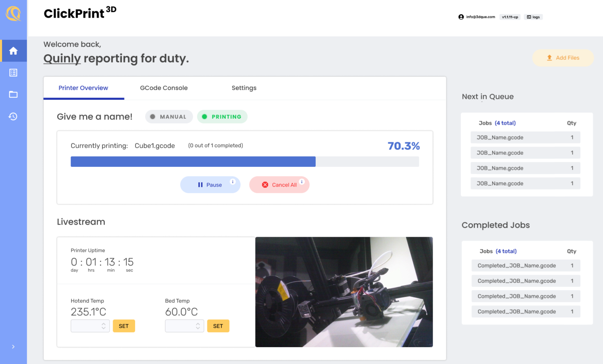Select the Home icon in the sidebar
Image resolution: width=603 pixels, height=364 pixels.
point(14,51)
